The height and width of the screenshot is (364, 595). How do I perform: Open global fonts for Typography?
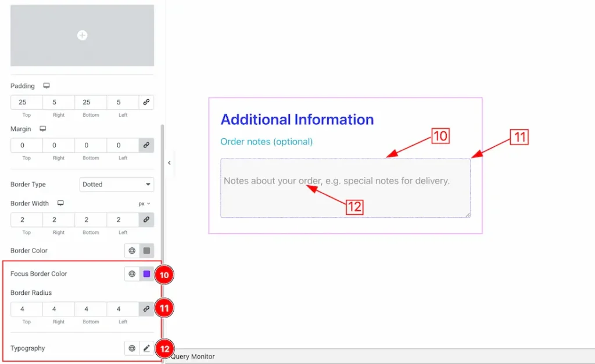pos(132,348)
